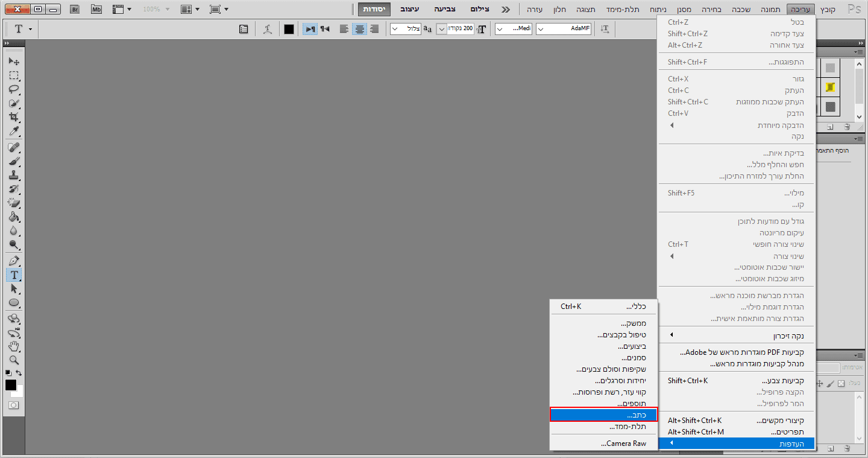Select the 3D Object Rotate tool
The width and height of the screenshot is (868, 458).
click(14, 319)
